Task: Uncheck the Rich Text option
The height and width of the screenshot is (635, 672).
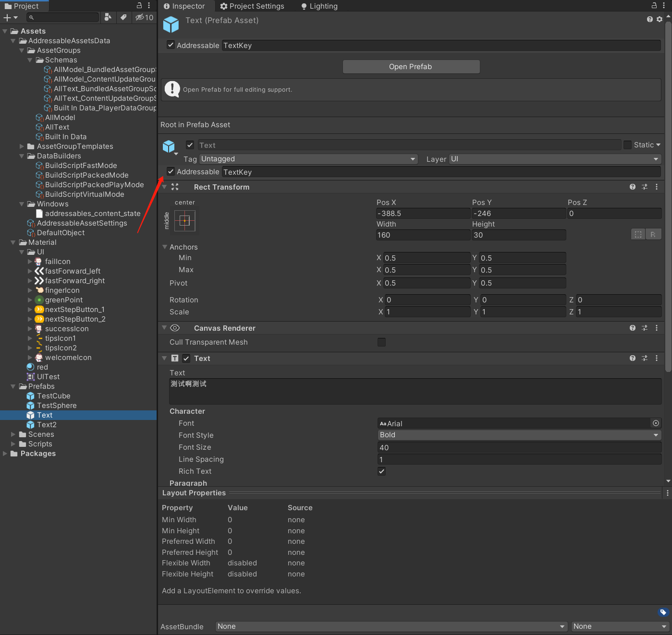Action: click(381, 471)
